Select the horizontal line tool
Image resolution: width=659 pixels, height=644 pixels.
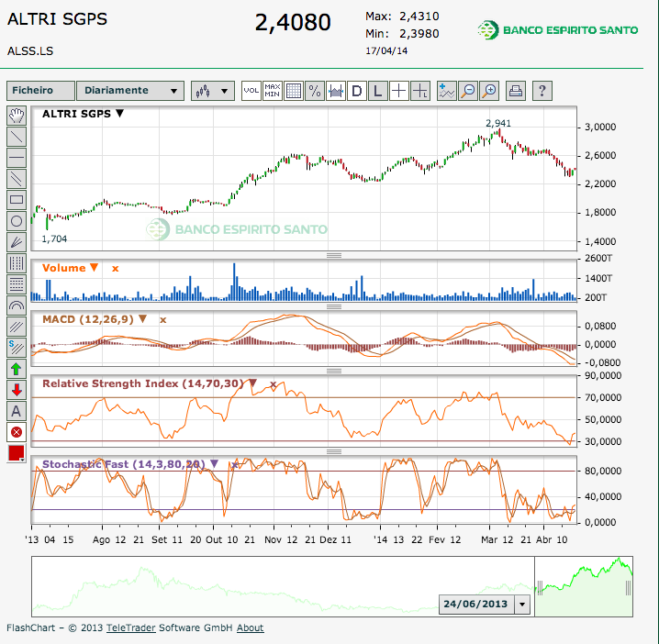(x=17, y=158)
